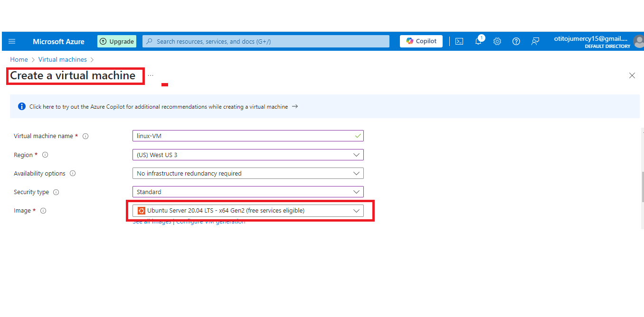Click the arrow at end of Copilot banner
Image resolution: width=644 pixels, height=317 pixels.
[x=295, y=106]
